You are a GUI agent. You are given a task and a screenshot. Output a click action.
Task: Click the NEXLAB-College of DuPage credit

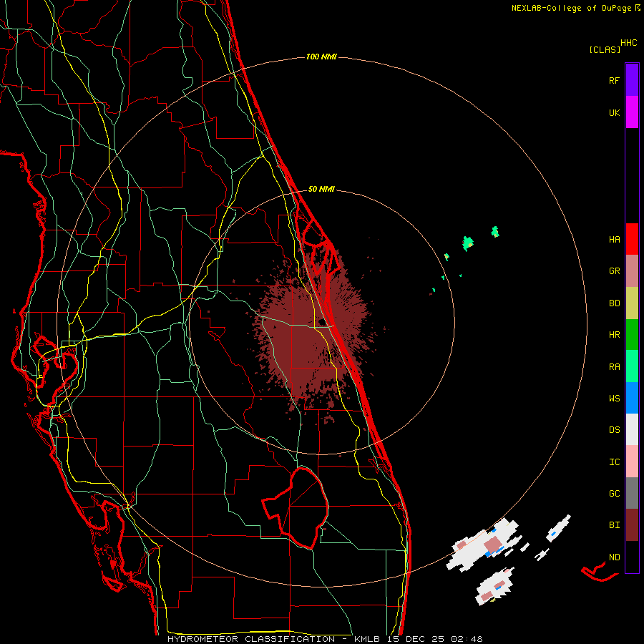(x=571, y=8)
